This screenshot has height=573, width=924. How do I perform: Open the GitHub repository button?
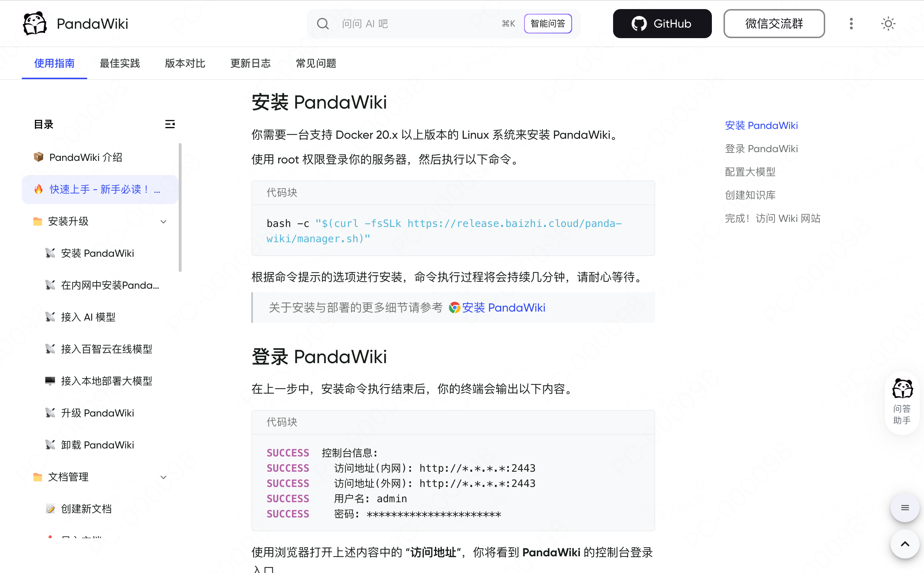click(x=662, y=24)
